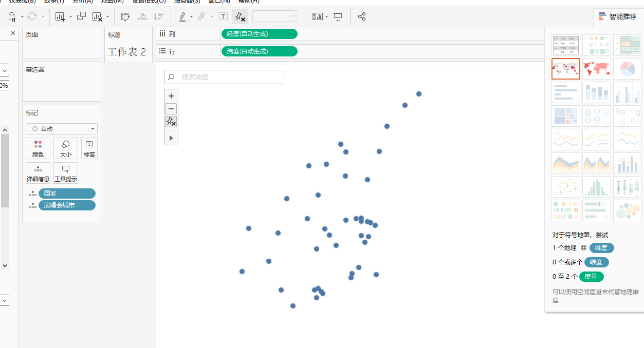Click the share workbook icon
Viewport: 644px width, 348px height.
point(362,16)
